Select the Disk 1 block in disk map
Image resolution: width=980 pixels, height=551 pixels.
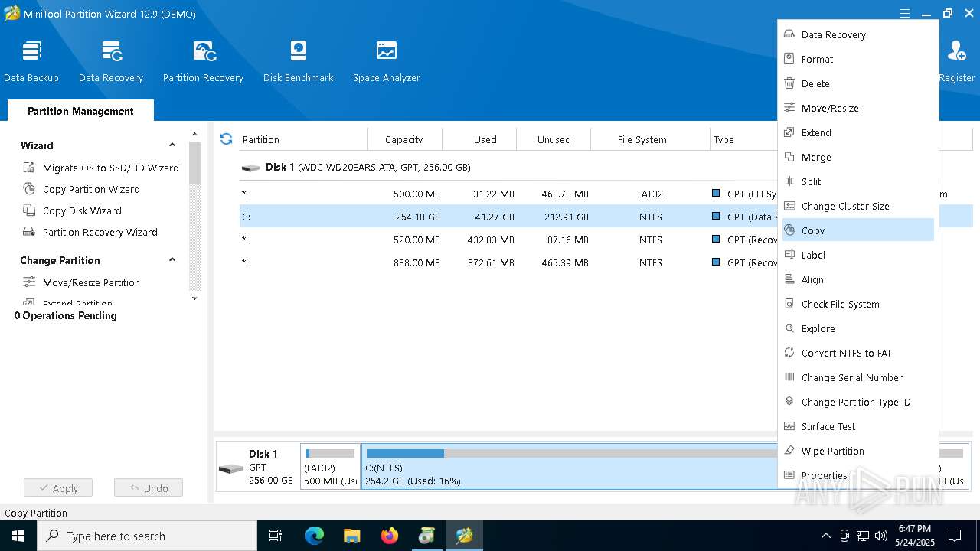[x=258, y=467]
